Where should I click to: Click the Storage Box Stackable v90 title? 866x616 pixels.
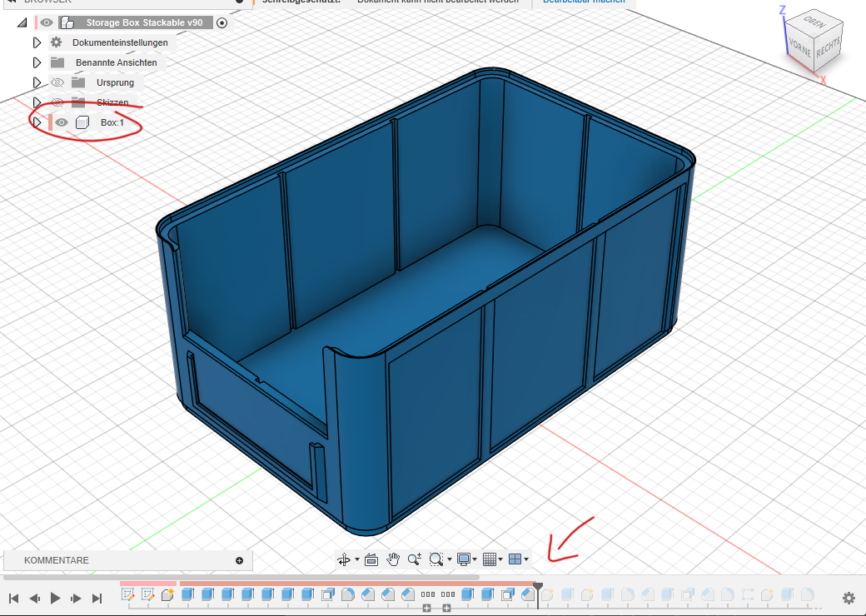144,22
